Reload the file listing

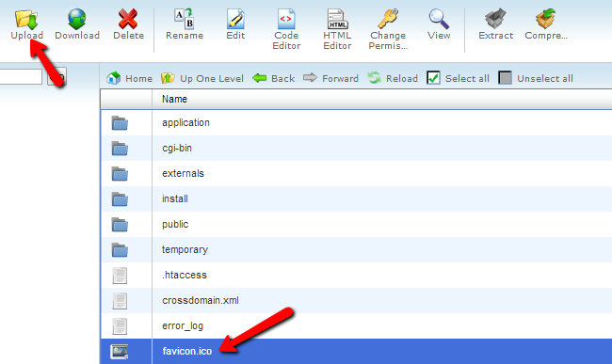(x=393, y=78)
